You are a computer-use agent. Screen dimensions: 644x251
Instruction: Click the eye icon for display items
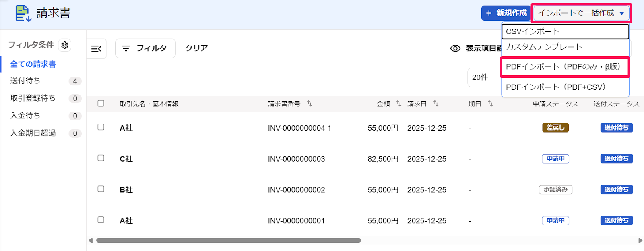(x=455, y=48)
